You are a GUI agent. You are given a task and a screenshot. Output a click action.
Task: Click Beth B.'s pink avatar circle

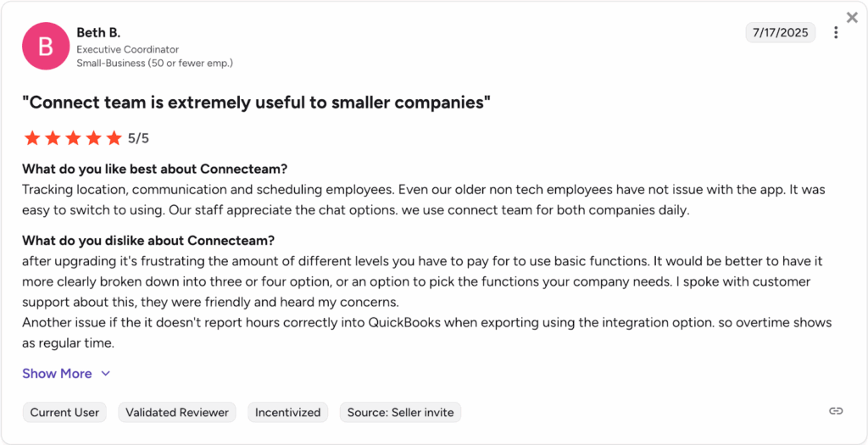point(45,46)
